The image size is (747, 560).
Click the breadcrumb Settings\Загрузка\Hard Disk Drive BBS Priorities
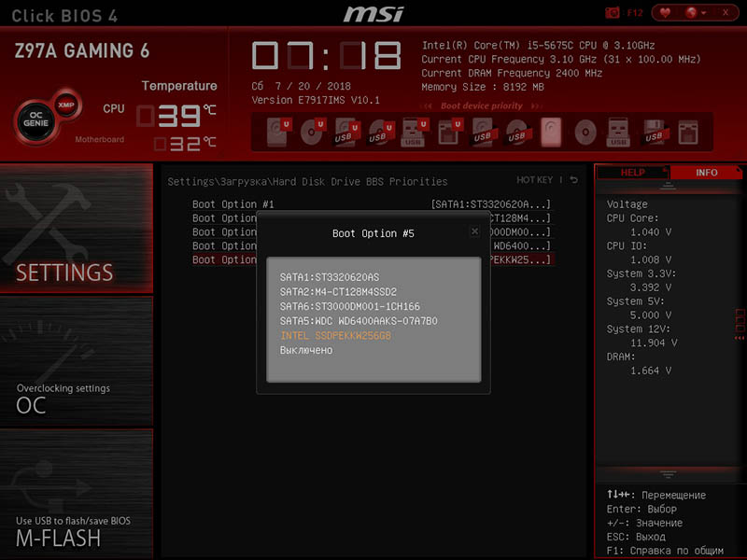coord(307,181)
